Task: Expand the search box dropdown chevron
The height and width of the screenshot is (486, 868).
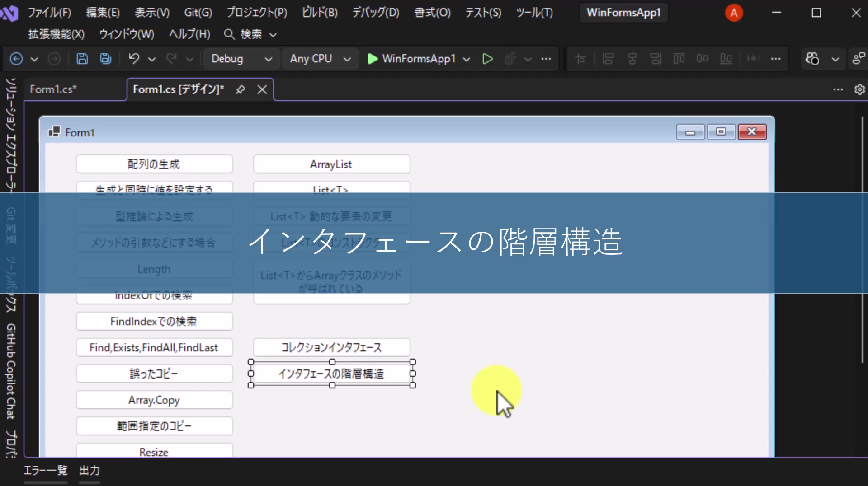Action: [273, 35]
